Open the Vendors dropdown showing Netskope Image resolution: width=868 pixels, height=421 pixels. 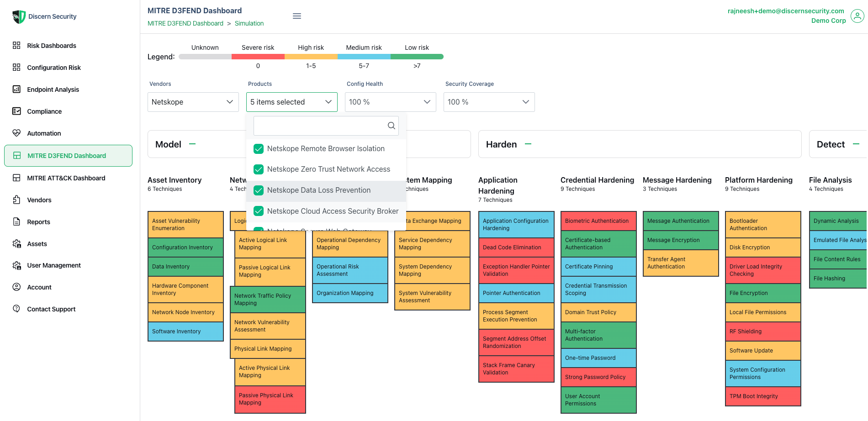pos(193,102)
